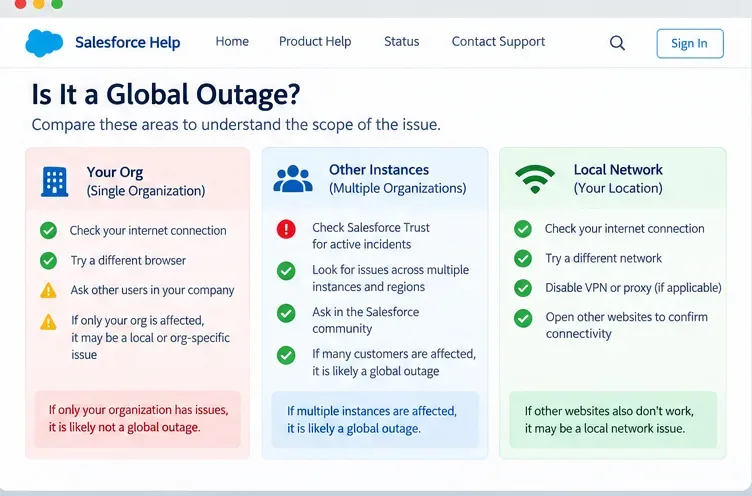The height and width of the screenshot is (496, 752).
Task: Click 'Open other websites to confirm connectivity' text
Action: pos(626,325)
